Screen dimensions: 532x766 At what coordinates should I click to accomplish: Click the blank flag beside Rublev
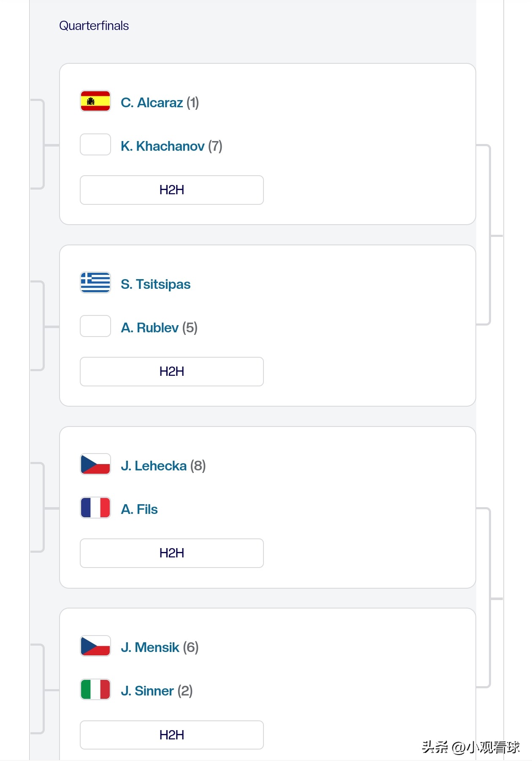95,326
